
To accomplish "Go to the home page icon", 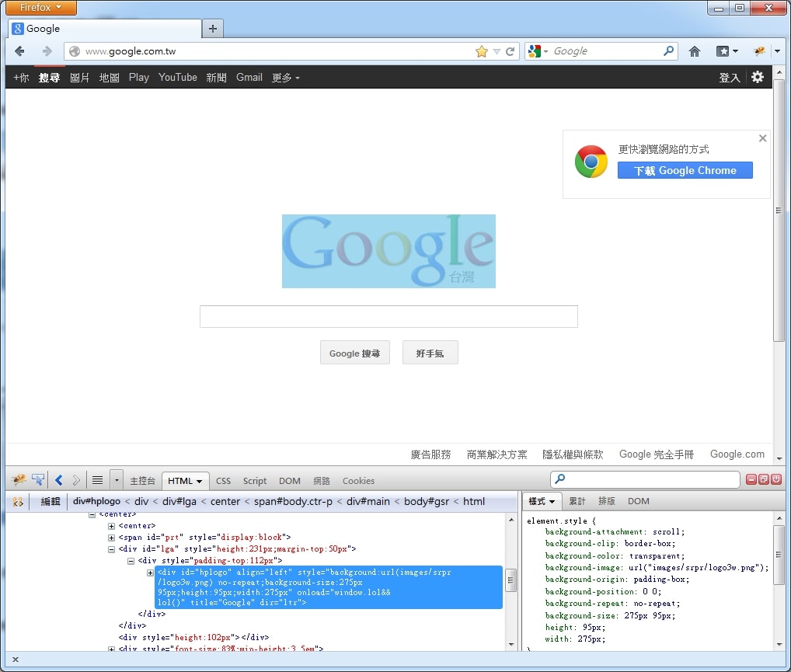I will coord(695,51).
